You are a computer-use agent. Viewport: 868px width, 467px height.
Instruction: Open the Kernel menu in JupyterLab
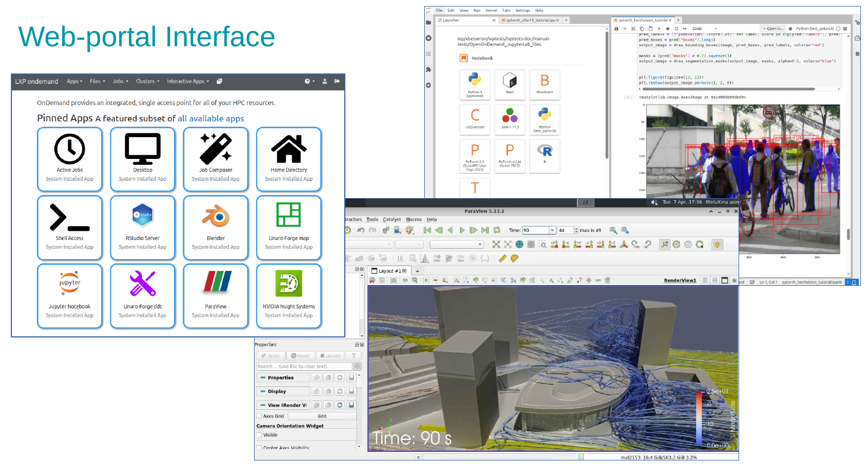491,10
